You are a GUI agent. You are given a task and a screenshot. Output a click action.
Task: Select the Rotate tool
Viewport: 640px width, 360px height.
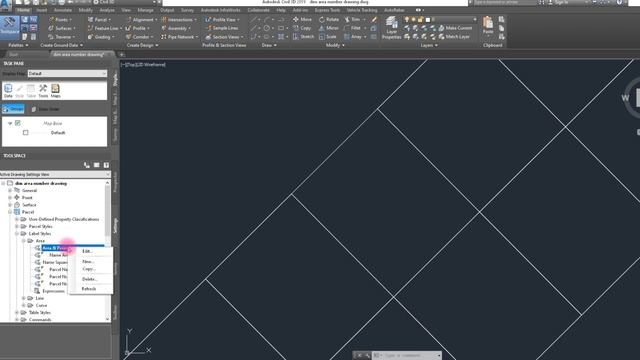pyautogui.click(x=329, y=20)
